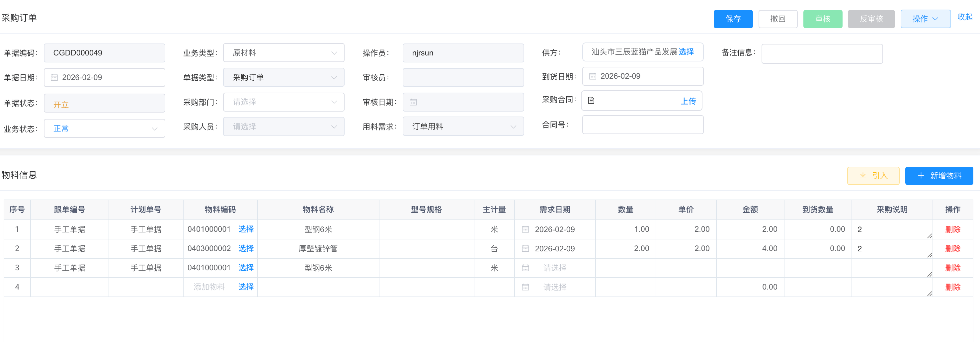Screen dimensions: 980x342
Task: Click calendar icon in row 3 需求日期
Action: pos(526,268)
